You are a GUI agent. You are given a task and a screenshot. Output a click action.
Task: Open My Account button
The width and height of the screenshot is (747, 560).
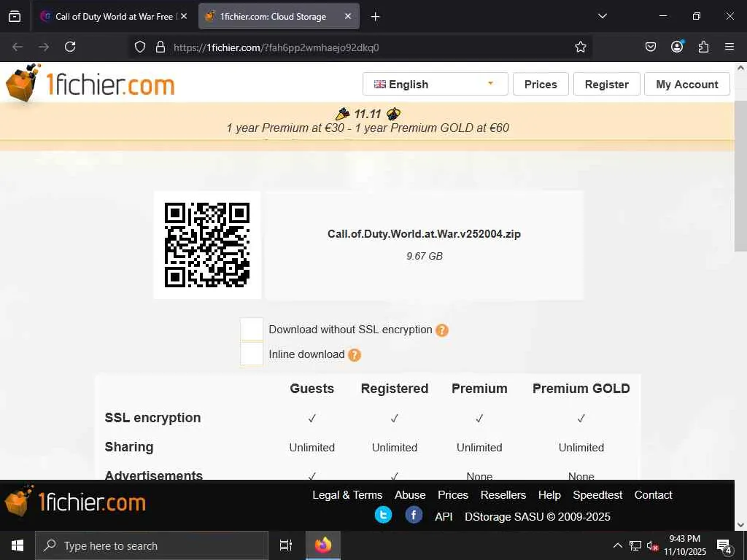click(x=687, y=85)
